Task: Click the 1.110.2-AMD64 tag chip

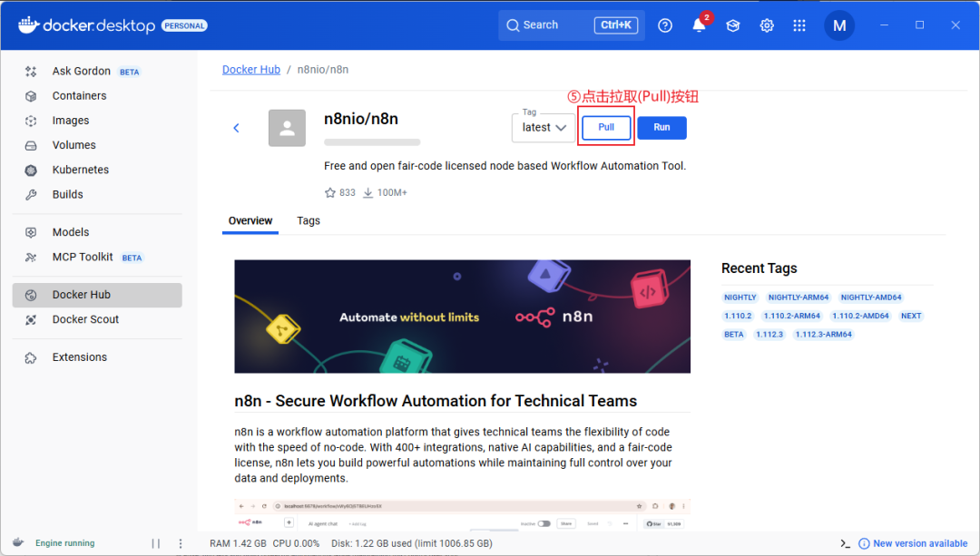Action: click(x=860, y=317)
